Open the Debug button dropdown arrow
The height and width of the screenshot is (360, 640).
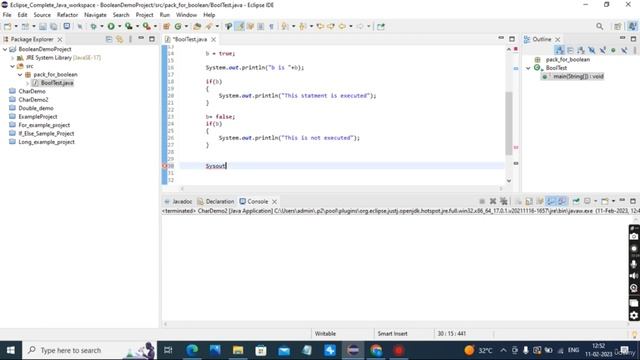(x=101, y=27)
